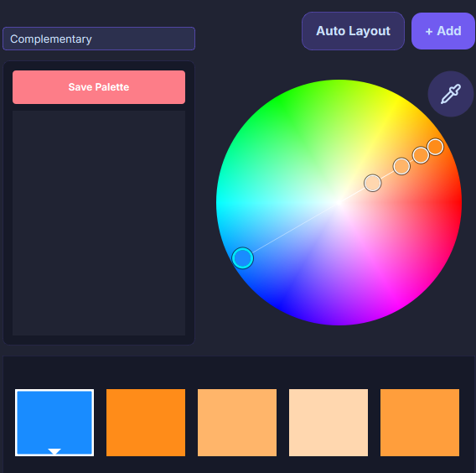
Task: Select the blue color swatch
Action: point(54,423)
